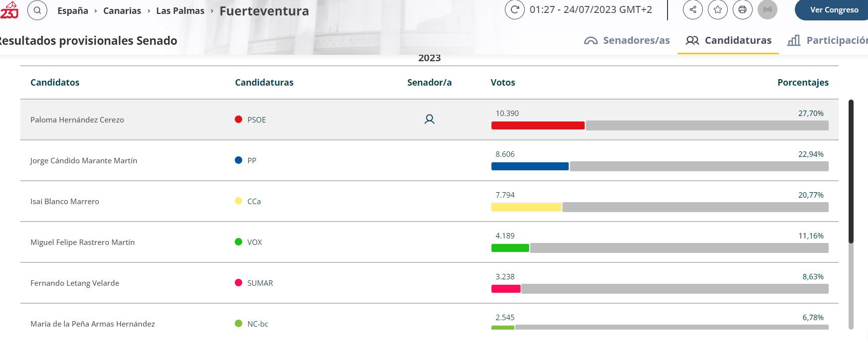Click the Porcentajes column header
Viewport: 868px width, 353px height.
click(x=803, y=83)
